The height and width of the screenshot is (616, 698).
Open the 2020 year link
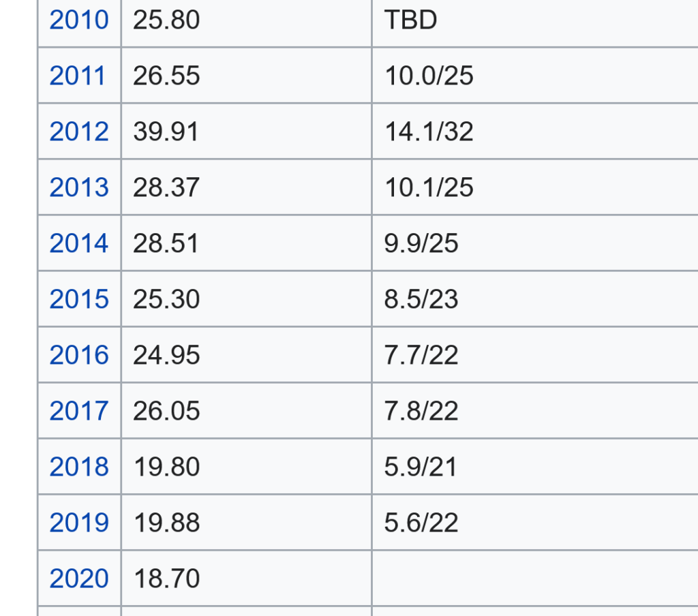coord(79,579)
